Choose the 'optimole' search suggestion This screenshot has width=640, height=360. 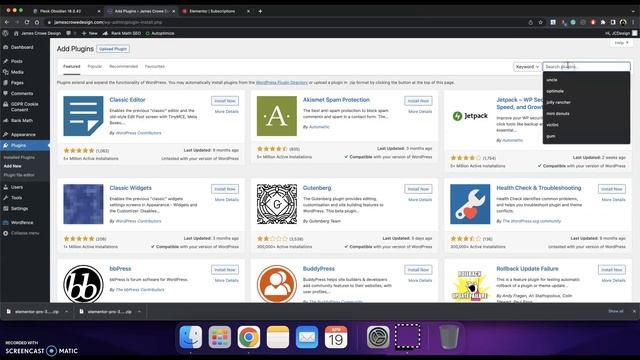coord(586,91)
